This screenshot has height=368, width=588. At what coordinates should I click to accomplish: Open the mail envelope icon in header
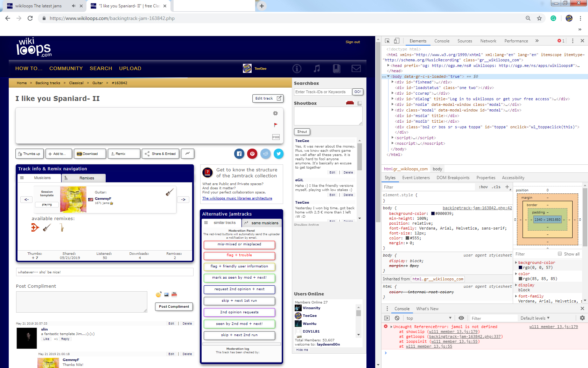coord(356,69)
